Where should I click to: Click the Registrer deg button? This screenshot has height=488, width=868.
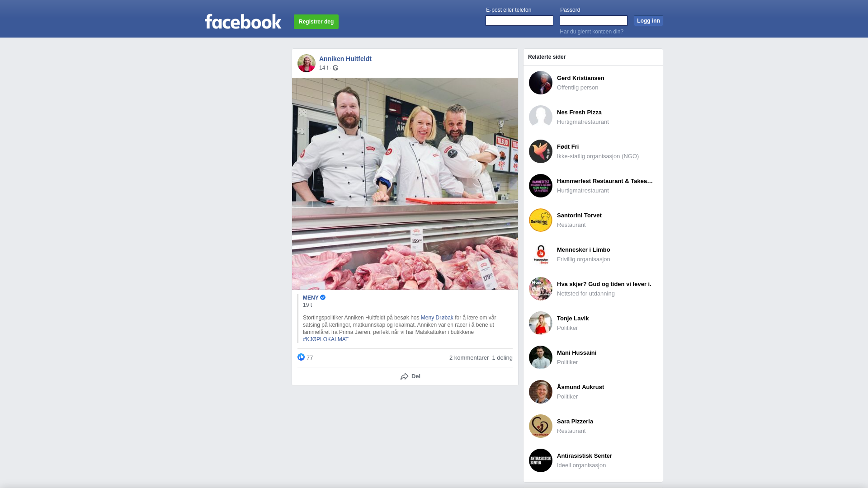(316, 22)
